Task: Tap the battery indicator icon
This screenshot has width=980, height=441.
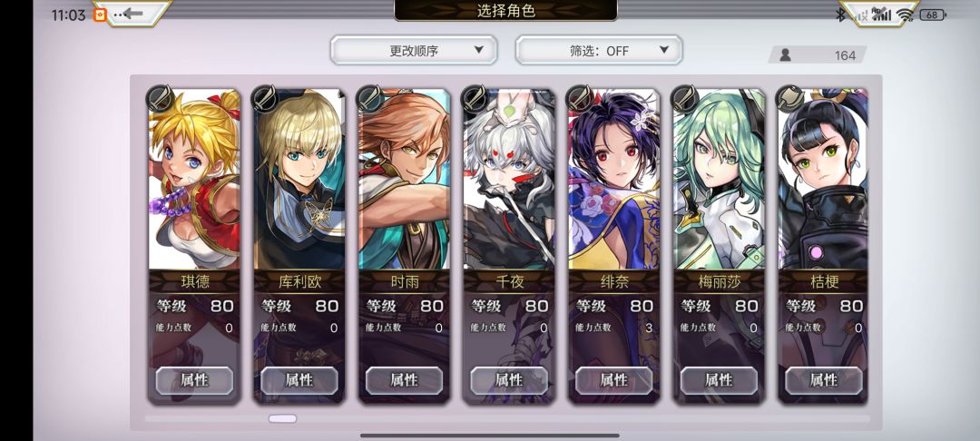Action: [x=933, y=15]
